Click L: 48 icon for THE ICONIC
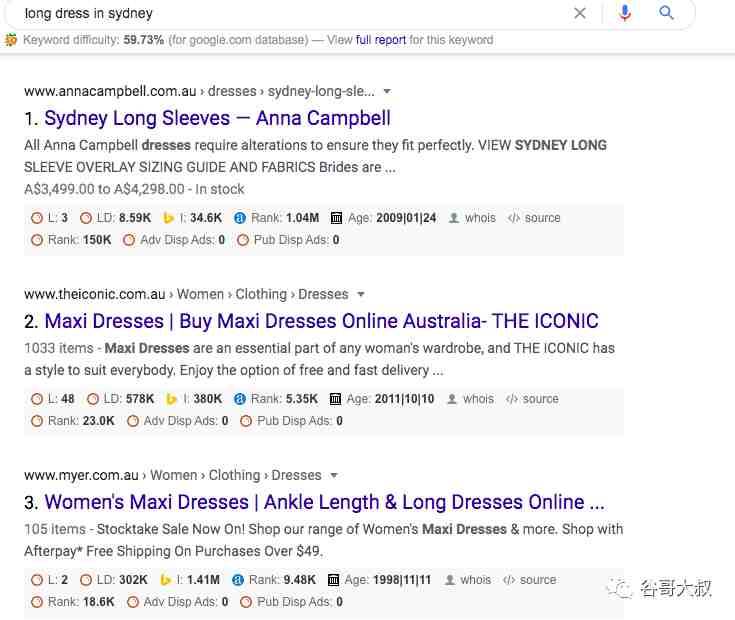Image resolution: width=735 pixels, height=620 pixels. pos(37,399)
